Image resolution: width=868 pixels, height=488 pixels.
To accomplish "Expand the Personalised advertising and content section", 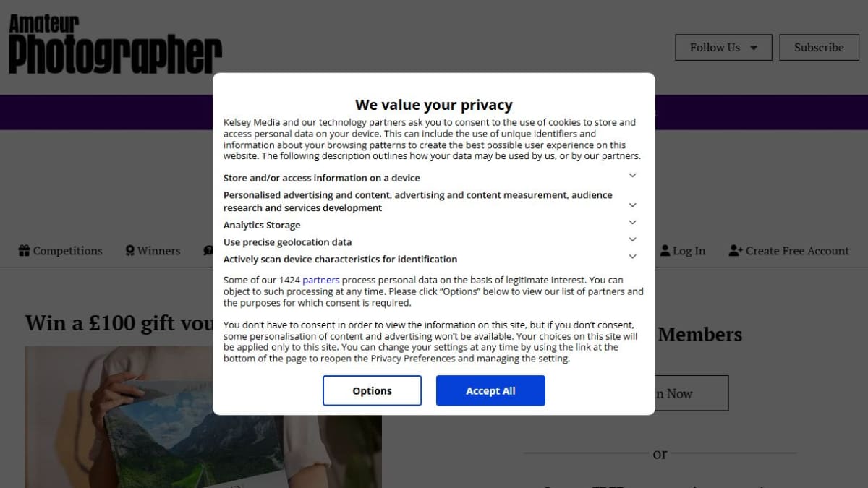I will pos(632,205).
